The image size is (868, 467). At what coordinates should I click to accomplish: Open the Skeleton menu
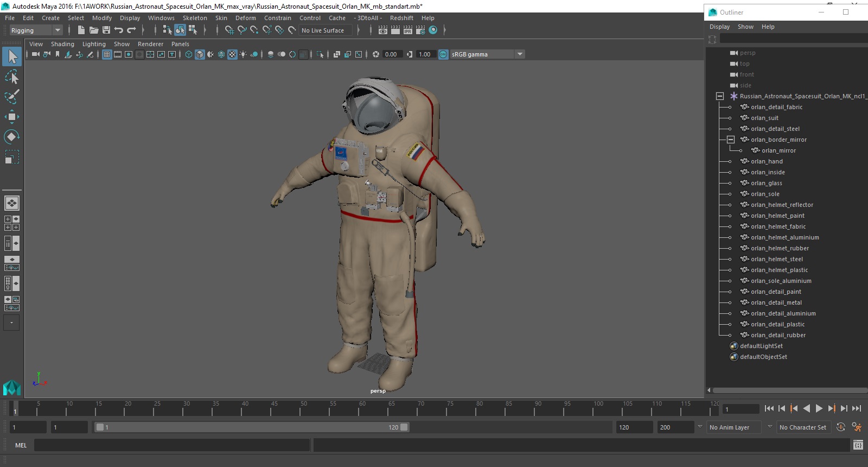195,18
